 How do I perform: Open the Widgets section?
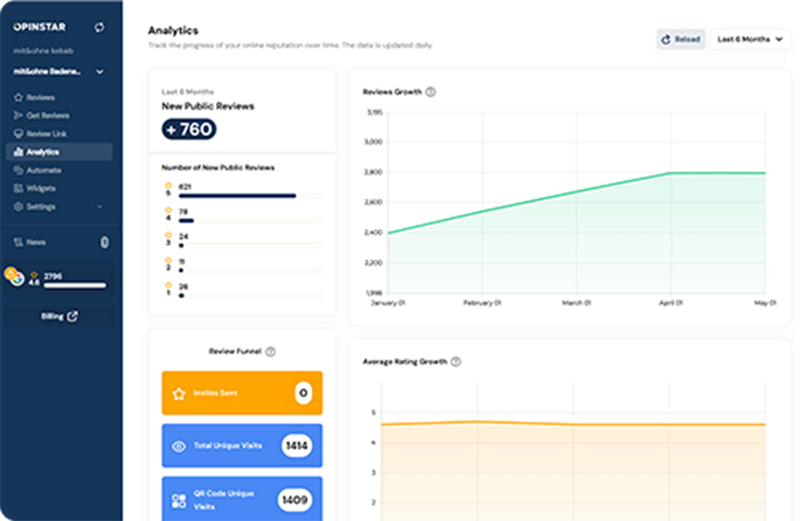pyautogui.click(x=59, y=188)
